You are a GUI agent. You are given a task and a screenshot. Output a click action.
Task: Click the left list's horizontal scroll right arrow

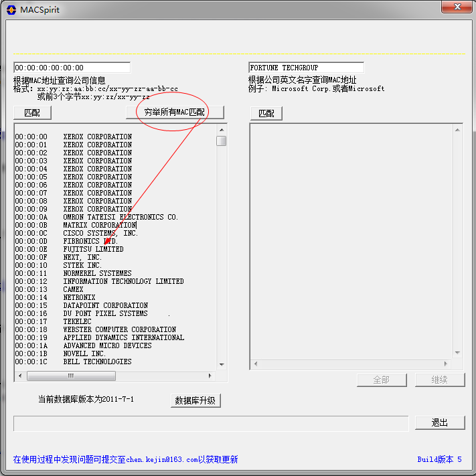[210, 376]
